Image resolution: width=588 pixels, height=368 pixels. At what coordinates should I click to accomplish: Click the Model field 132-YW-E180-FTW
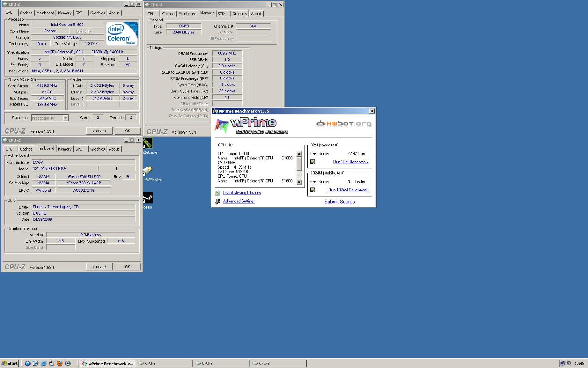(x=65, y=169)
